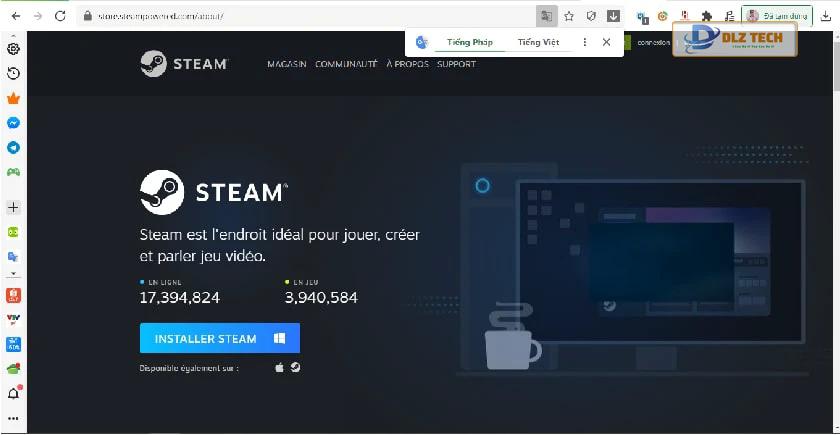Click the large STEAM hero logo

point(214,192)
